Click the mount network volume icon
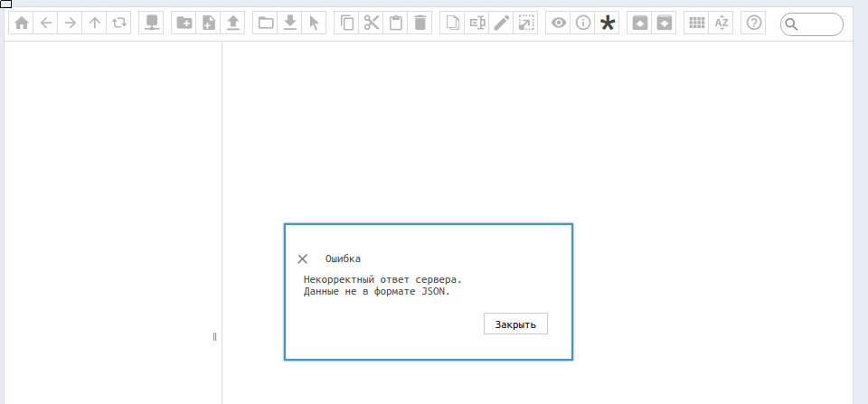The width and height of the screenshot is (868, 404). (x=152, y=23)
